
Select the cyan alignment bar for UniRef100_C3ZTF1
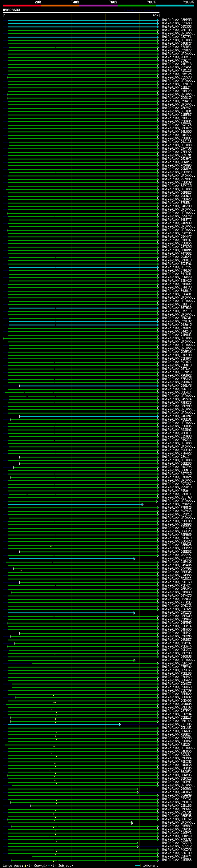(83, 37)
